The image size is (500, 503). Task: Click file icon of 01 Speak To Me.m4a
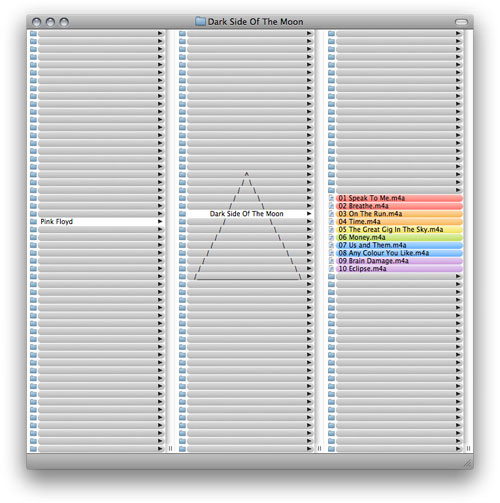click(x=331, y=198)
